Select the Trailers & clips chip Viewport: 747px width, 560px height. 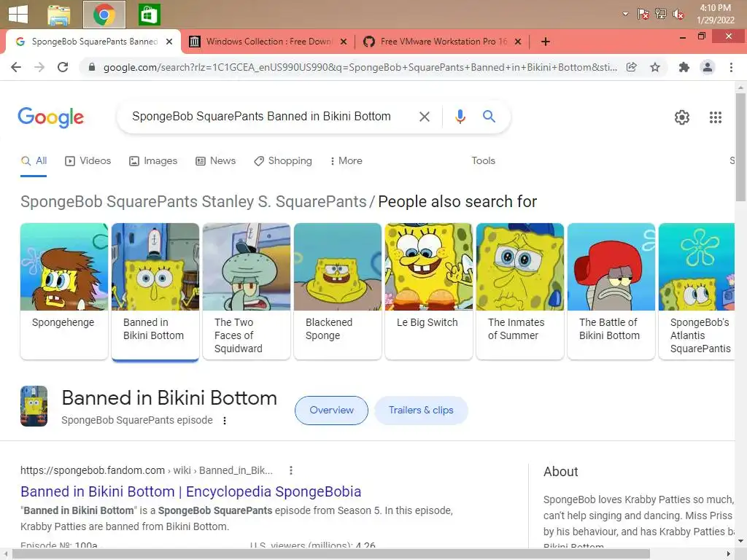[421, 411]
